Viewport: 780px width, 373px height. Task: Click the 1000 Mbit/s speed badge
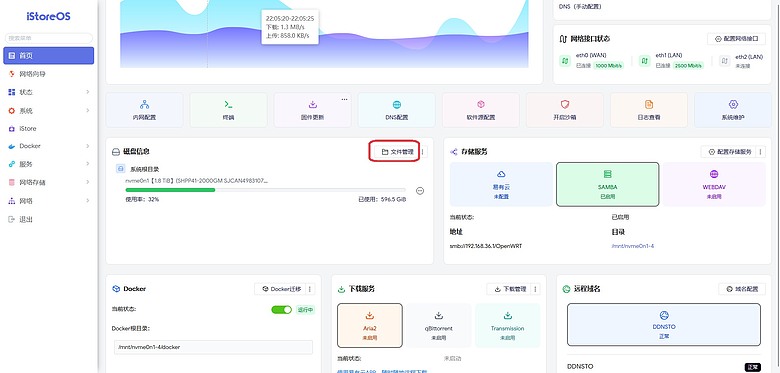click(608, 66)
